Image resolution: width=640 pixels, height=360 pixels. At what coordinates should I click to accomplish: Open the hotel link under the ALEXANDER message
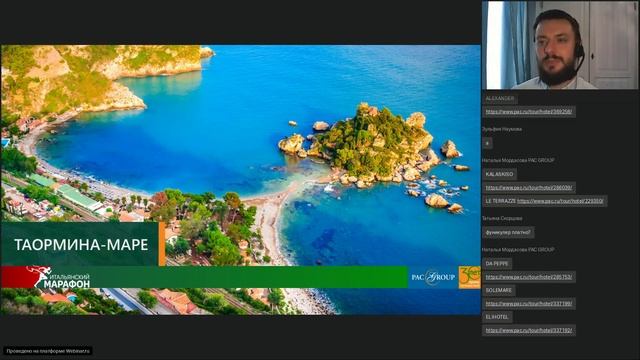coord(529,111)
